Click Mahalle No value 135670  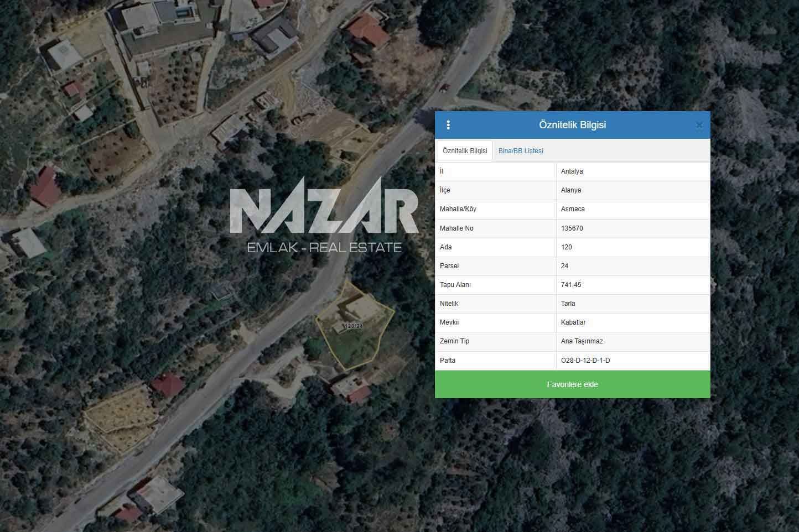572,228
